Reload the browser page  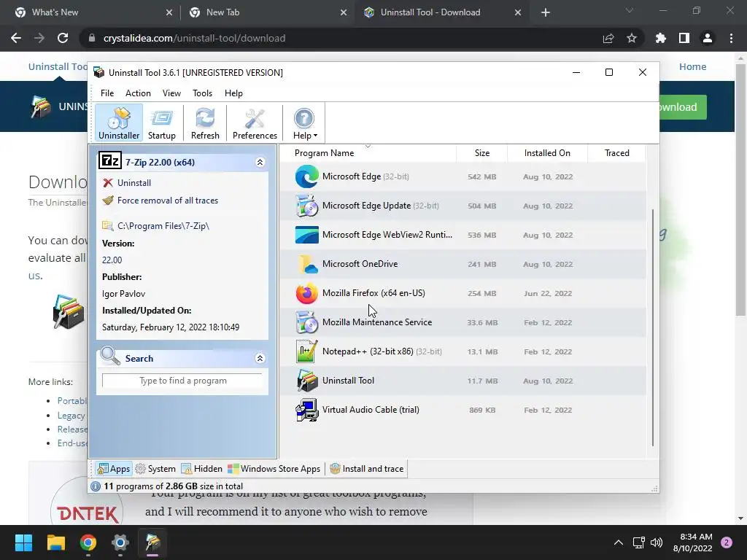(63, 38)
